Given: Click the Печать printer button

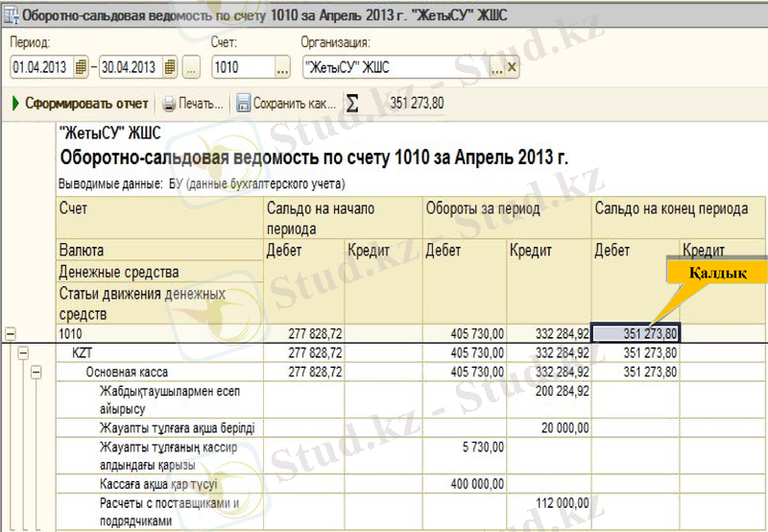Looking at the screenshot, I should [x=193, y=103].
